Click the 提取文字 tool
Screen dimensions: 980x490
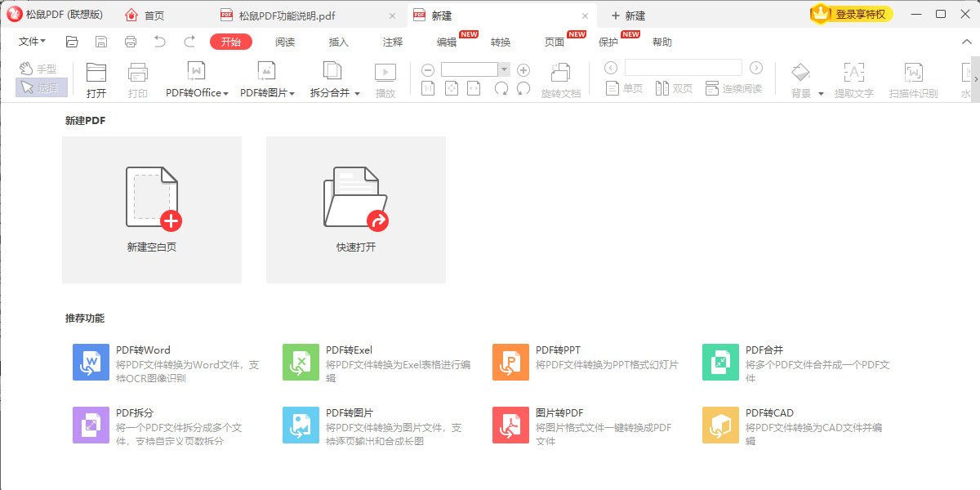854,80
